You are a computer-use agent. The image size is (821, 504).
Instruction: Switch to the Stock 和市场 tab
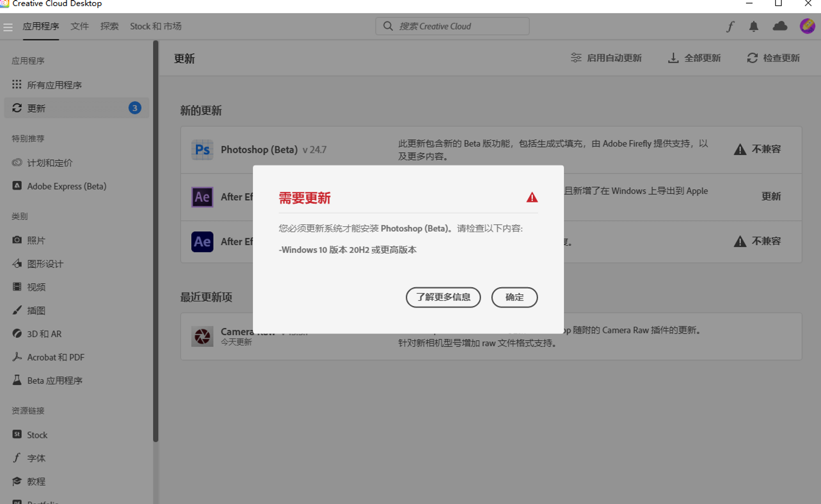click(156, 26)
